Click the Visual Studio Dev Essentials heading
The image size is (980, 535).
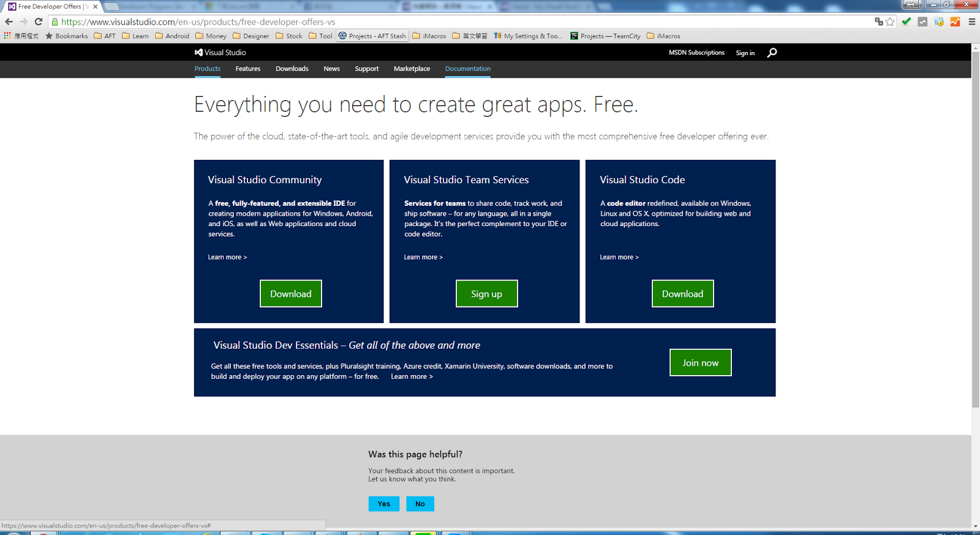tap(347, 345)
